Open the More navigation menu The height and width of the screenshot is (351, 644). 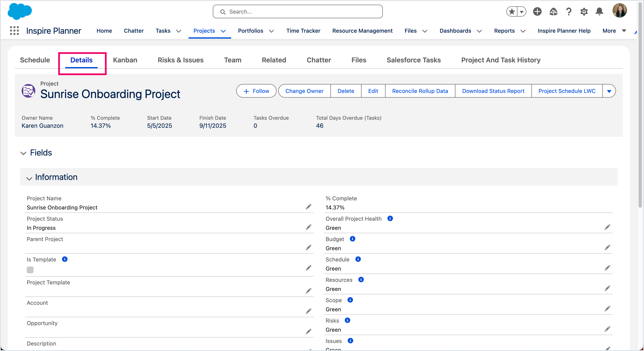[x=614, y=31]
